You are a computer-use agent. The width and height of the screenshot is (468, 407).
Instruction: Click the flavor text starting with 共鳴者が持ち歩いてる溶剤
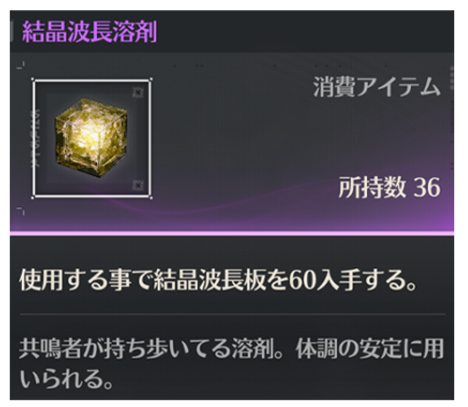(231, 349)
